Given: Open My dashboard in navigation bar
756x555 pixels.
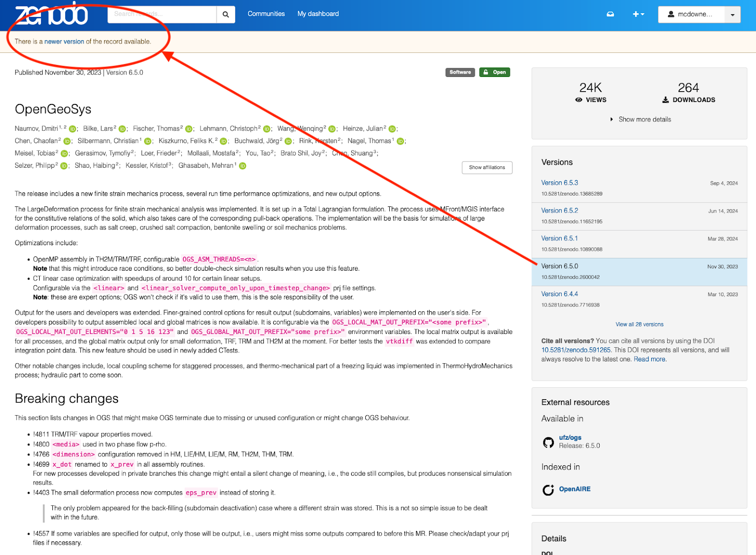Looking at the screenshot, I should tap(318, 14).
